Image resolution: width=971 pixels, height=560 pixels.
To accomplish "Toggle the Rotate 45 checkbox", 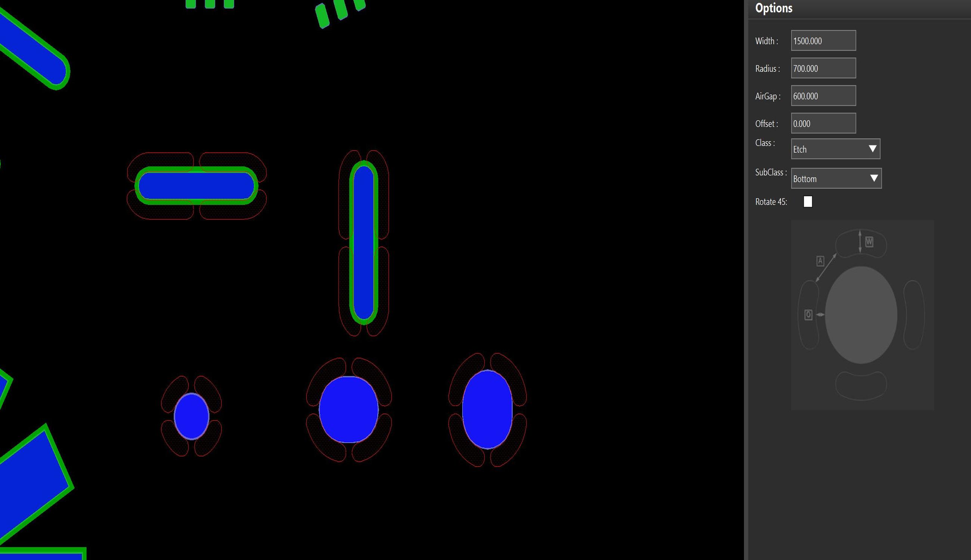I will click(808, 202).
